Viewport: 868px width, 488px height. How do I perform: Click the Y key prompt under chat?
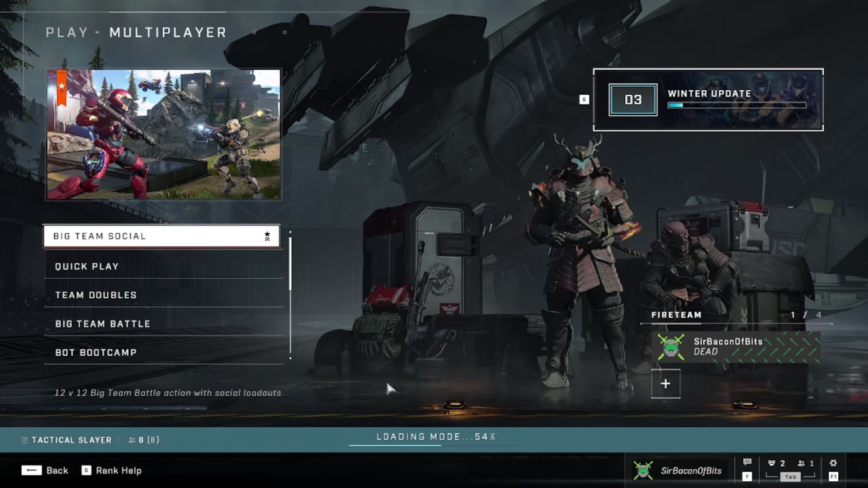click(747, 476)
